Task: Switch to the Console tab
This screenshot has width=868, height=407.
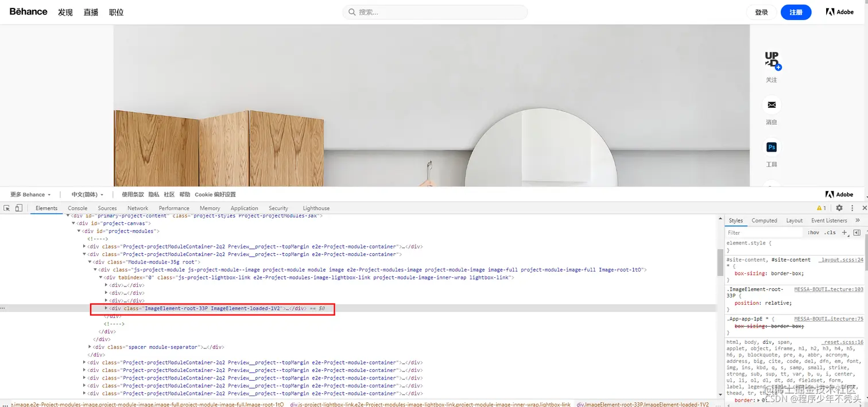Action: click(77, 208)
